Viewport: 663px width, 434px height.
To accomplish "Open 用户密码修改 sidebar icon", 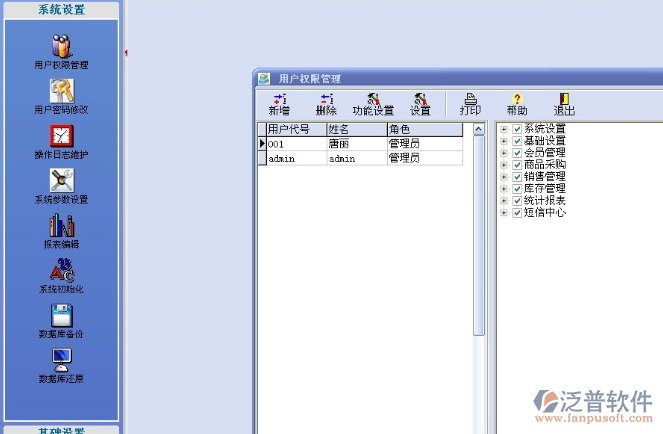I will [61, 92].
